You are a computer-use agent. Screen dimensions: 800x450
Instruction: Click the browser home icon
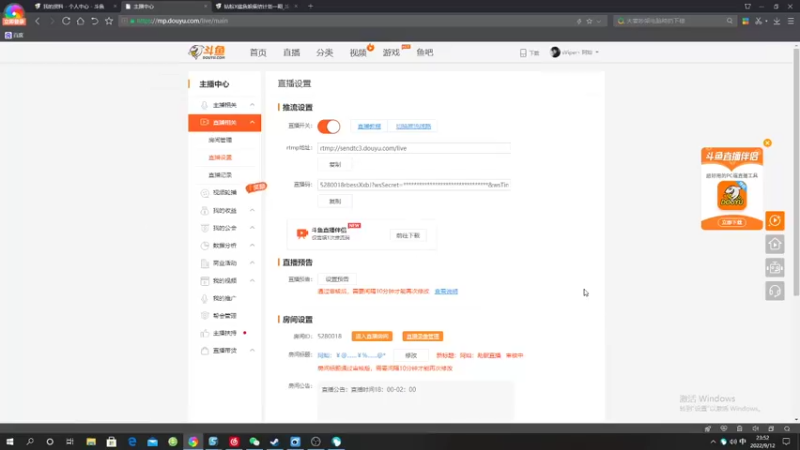click(x=80, y=21)
